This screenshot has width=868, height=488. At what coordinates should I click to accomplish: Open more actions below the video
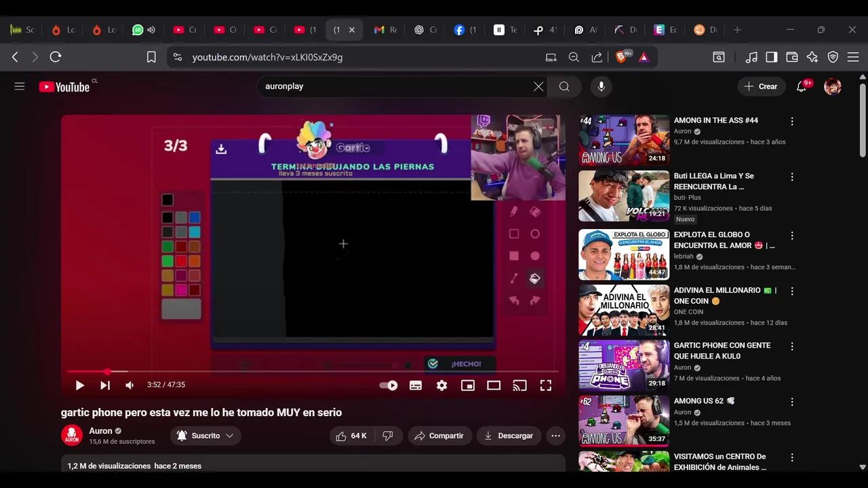click(x=555, y=436)
